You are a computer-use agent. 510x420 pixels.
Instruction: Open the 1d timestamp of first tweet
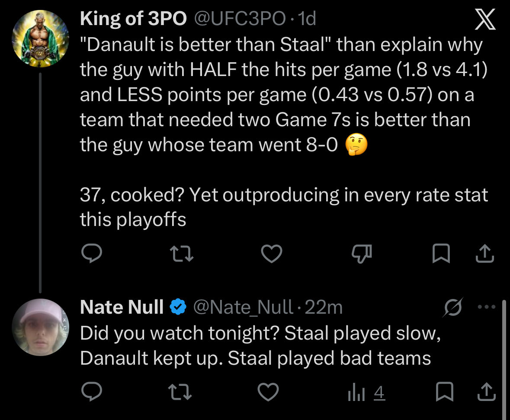pyautogui.click(x=307, y=18)
